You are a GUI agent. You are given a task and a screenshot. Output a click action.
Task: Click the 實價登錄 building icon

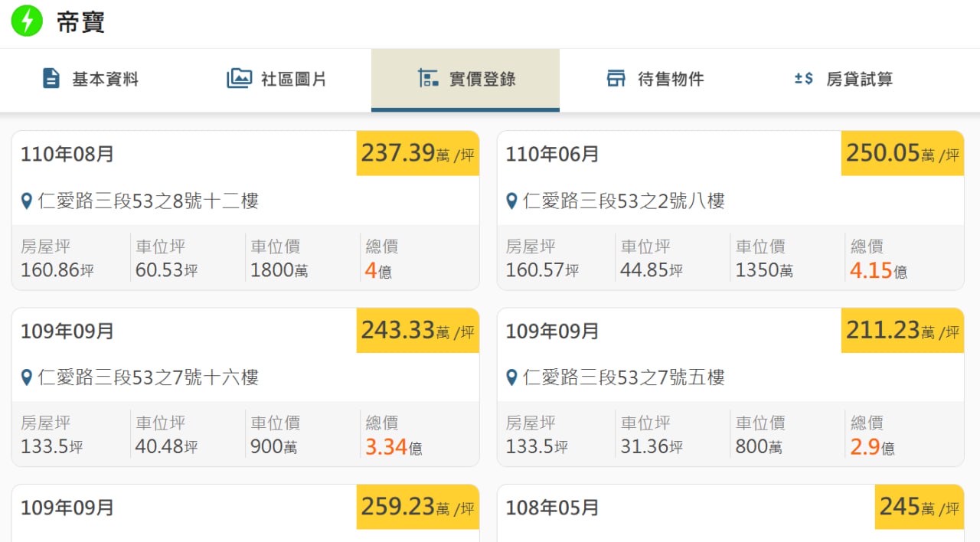[428, 78]
